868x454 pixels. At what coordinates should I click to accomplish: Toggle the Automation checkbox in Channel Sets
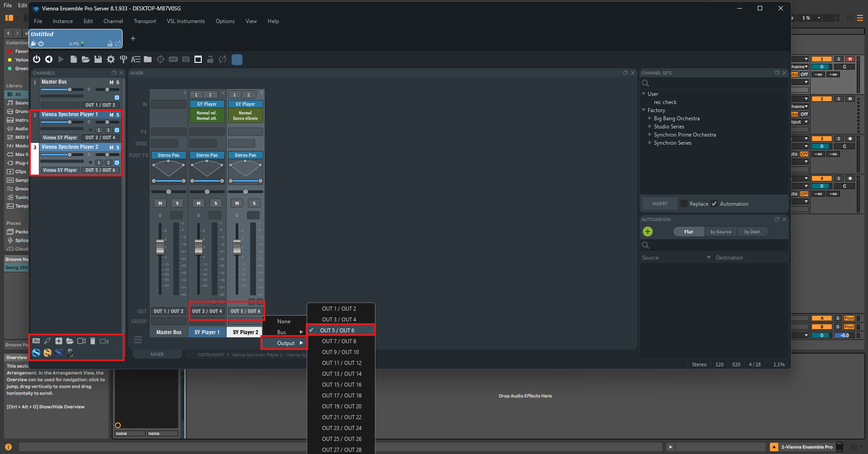pos(714,204)
